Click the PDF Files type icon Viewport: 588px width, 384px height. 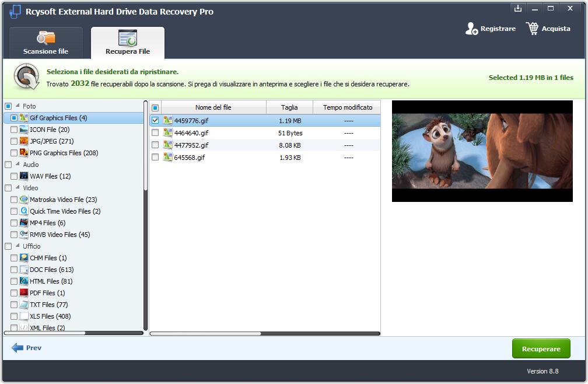[24, 293]
